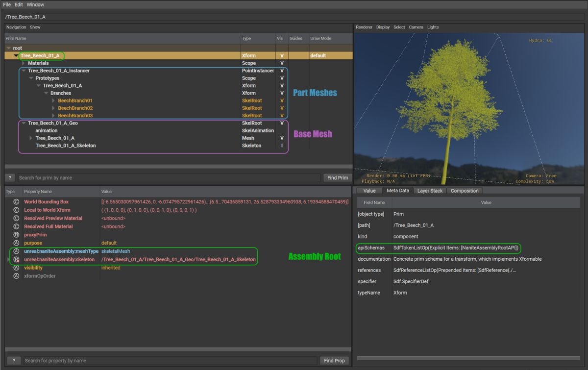The image size is (588, 370).
Task: Click the Search for property by name field
Action: click(x=170, y=361)
